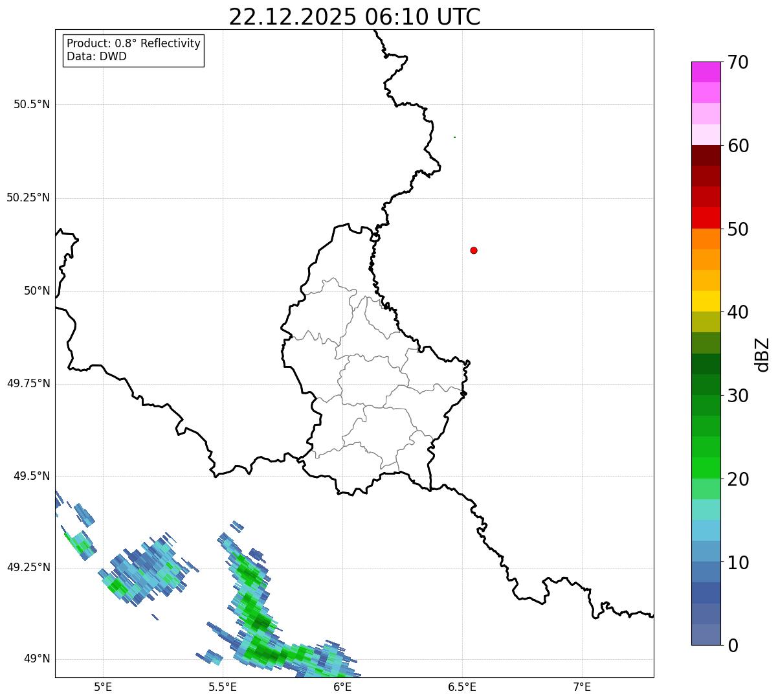Click the plot title '22.12.2025 06:10 UTC'

(355, 17)
